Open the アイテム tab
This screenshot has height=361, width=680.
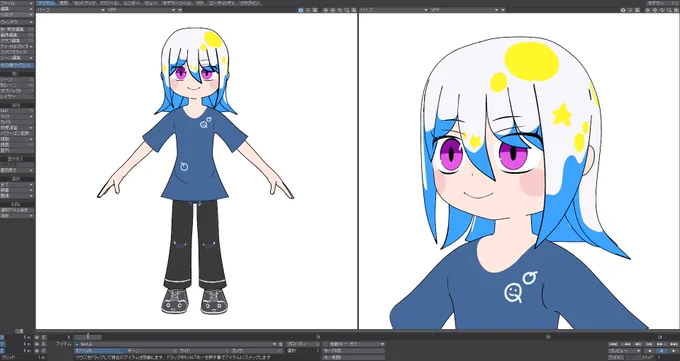[46, 3]
